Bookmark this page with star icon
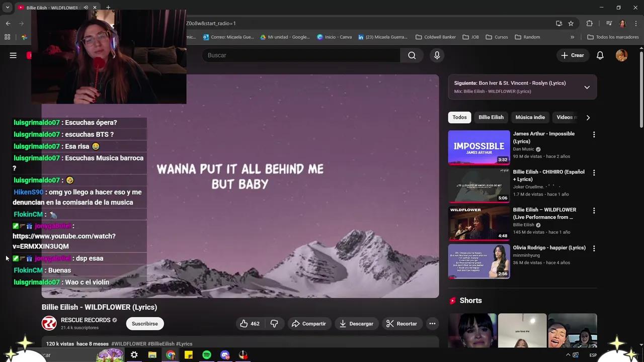 pos(571,23)
